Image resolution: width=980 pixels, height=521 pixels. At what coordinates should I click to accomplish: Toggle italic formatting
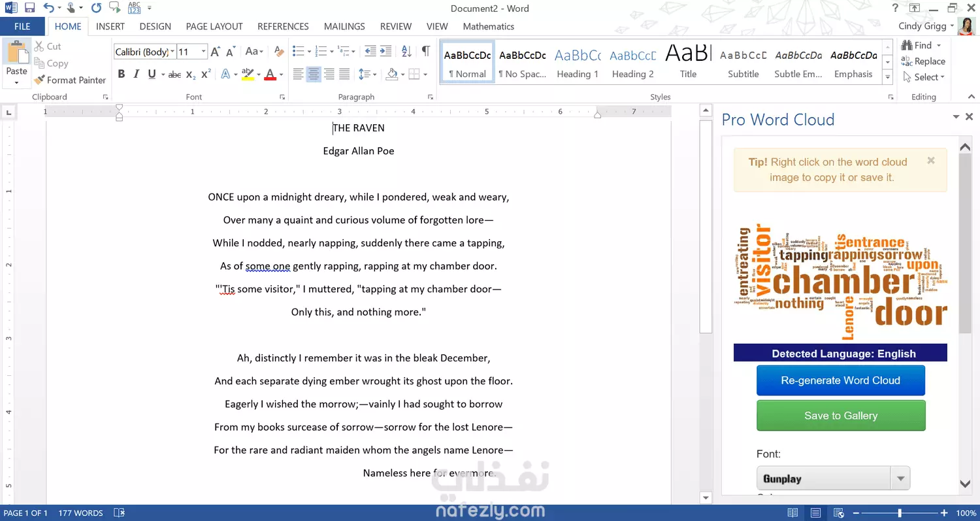[136, 75]
